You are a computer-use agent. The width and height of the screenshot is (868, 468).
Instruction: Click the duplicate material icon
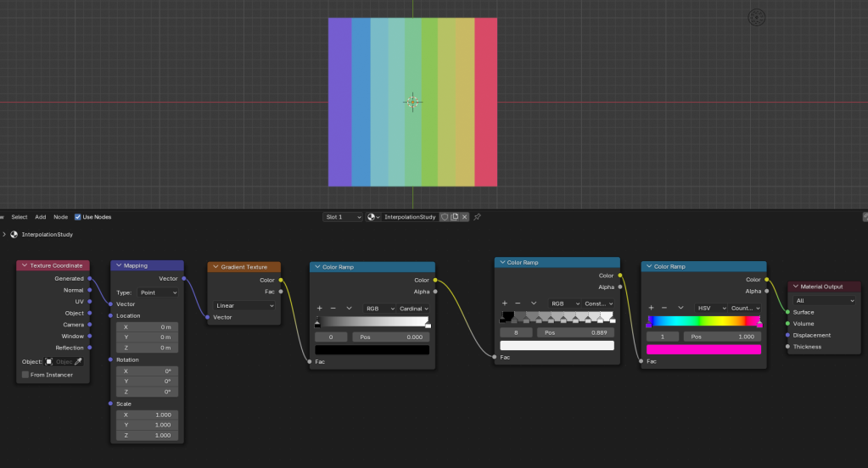click(x=454, y=217)
